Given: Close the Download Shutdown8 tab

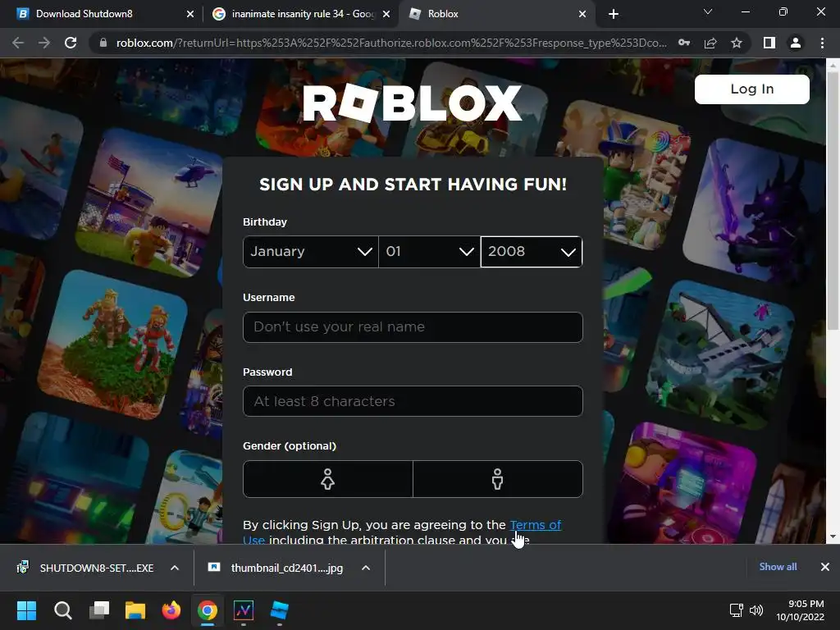Looking at the screenshot, I should coord(190,14).
